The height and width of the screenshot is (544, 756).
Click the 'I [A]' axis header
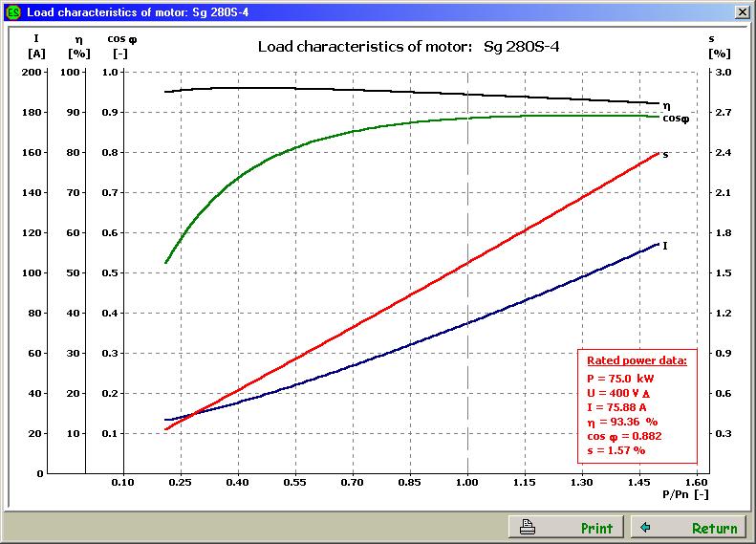click(36, 46)
